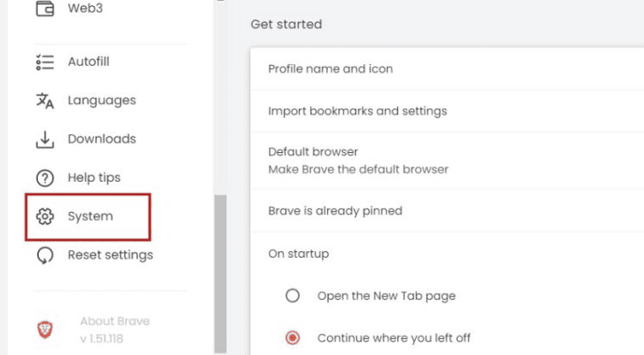
Task: Open Reset settings in sidebar
Action: click(x=111, y=254)
